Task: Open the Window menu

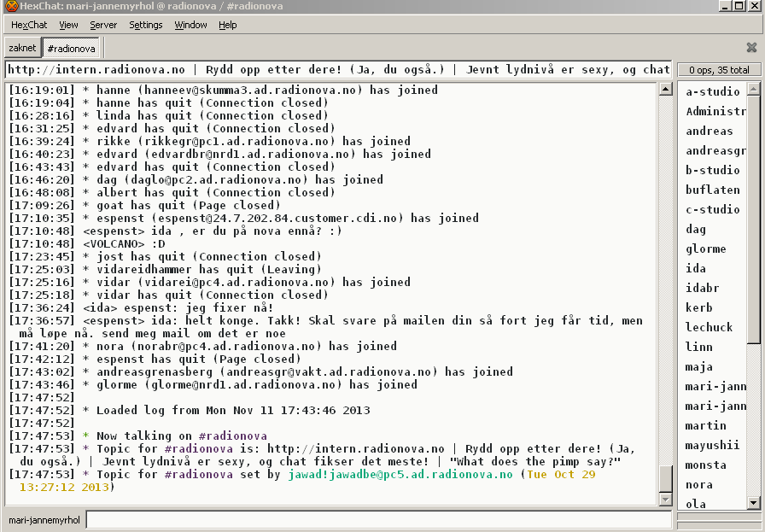Action: coord(190,25)
